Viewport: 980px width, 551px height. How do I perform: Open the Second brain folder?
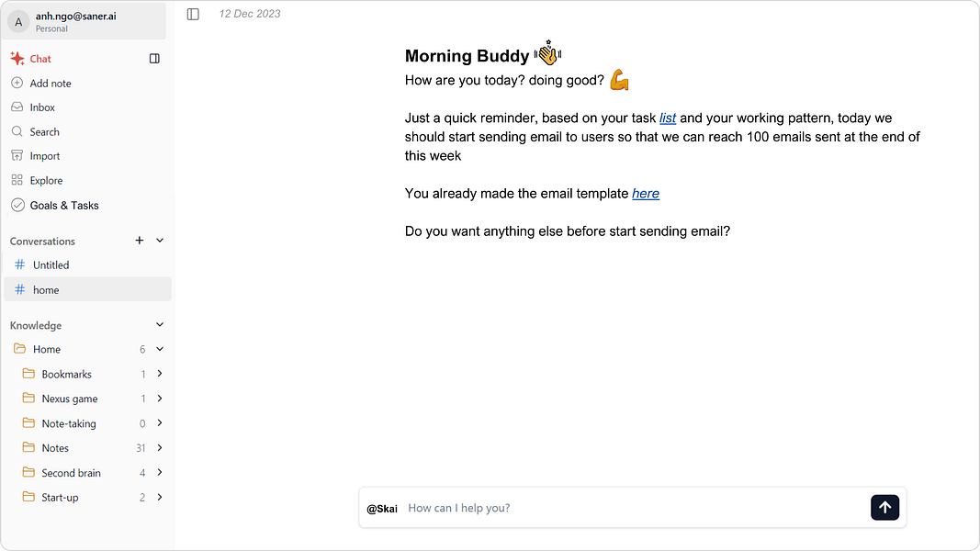(x=71, y=473)
